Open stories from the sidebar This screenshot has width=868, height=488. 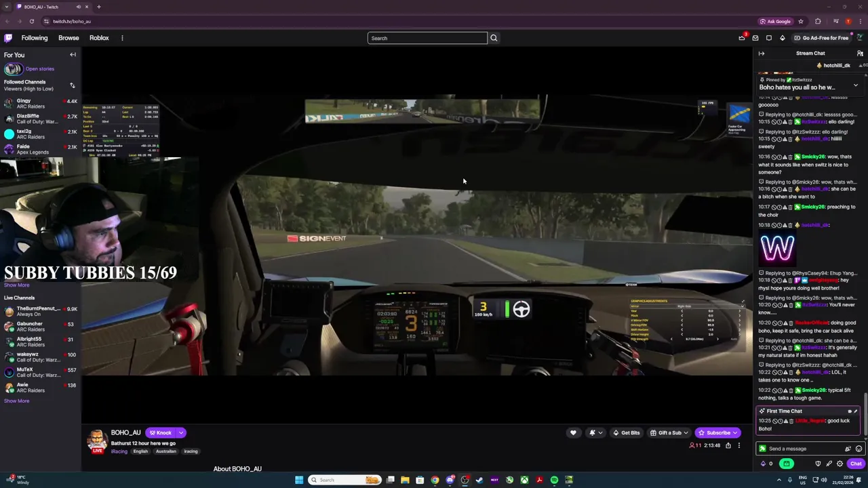[39, 68]
